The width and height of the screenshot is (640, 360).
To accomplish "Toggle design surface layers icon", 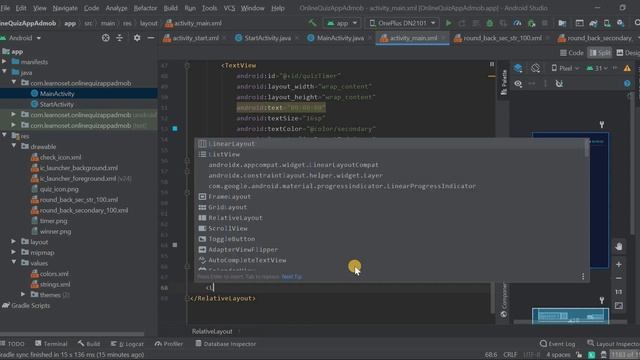I will click(x=518, y=68).
